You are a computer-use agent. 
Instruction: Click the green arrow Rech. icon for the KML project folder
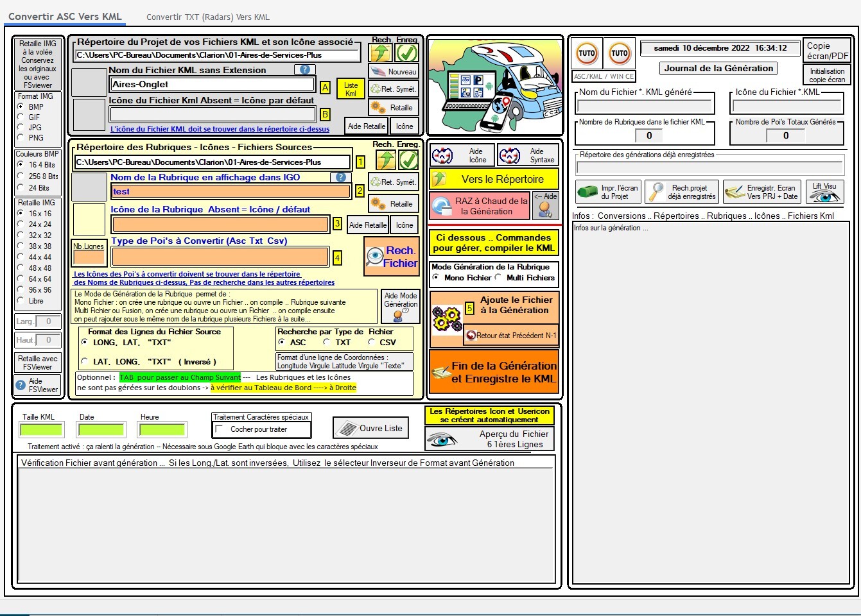click(x=381, y=52)
